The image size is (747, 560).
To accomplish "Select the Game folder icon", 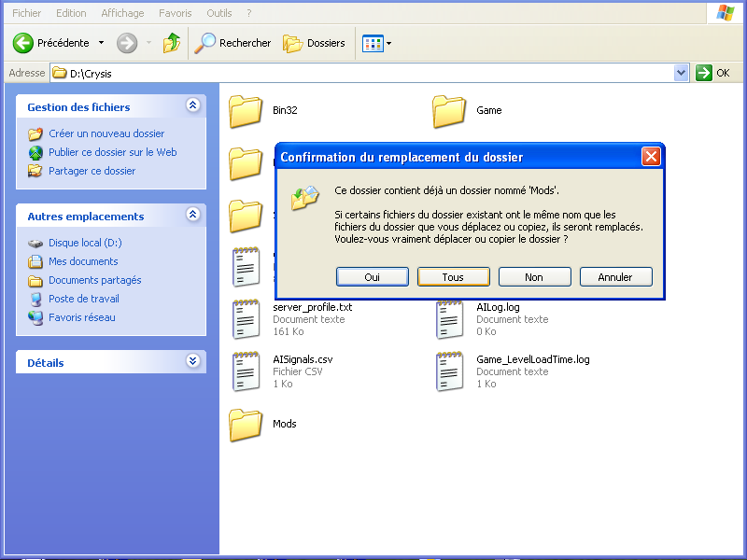I will [449, 111].
